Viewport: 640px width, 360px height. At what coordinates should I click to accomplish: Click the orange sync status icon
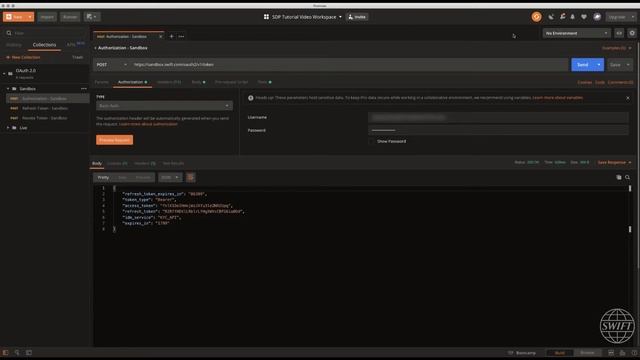tap(536, 17)
